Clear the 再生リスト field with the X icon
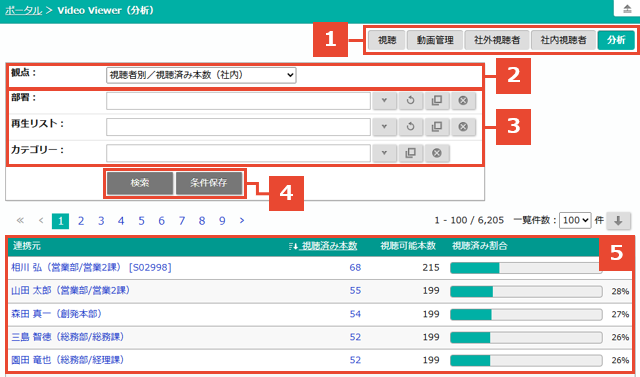 pos(463,127)
